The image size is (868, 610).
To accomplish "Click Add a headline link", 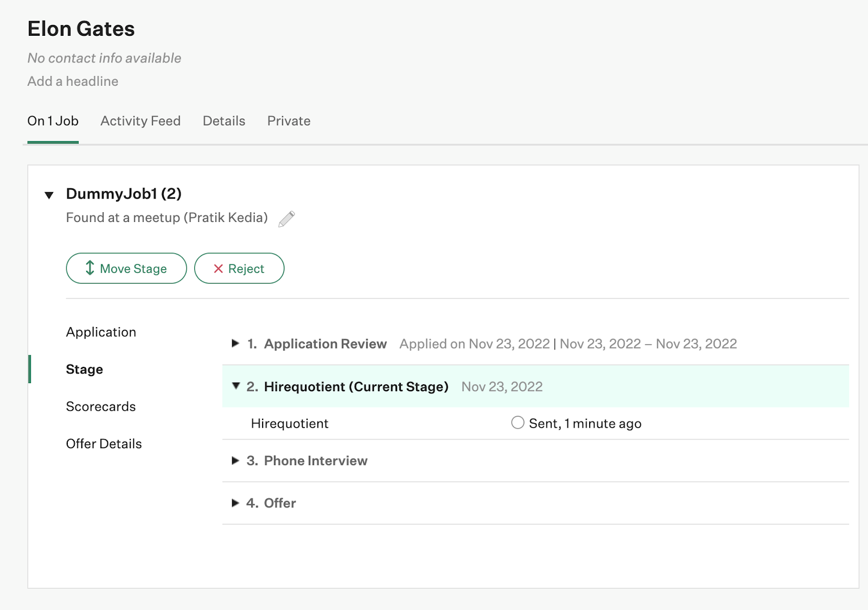I will point(73,81).
